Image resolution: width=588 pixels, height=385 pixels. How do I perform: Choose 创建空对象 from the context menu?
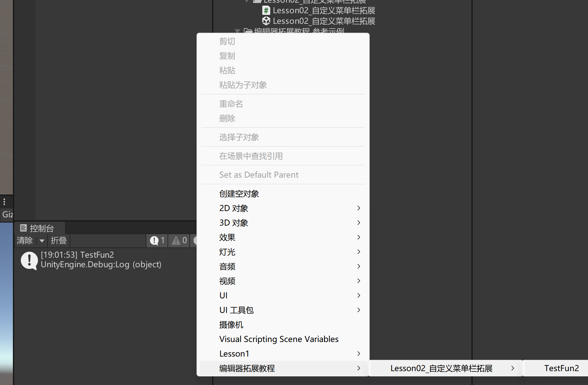(x=239, y=193)
